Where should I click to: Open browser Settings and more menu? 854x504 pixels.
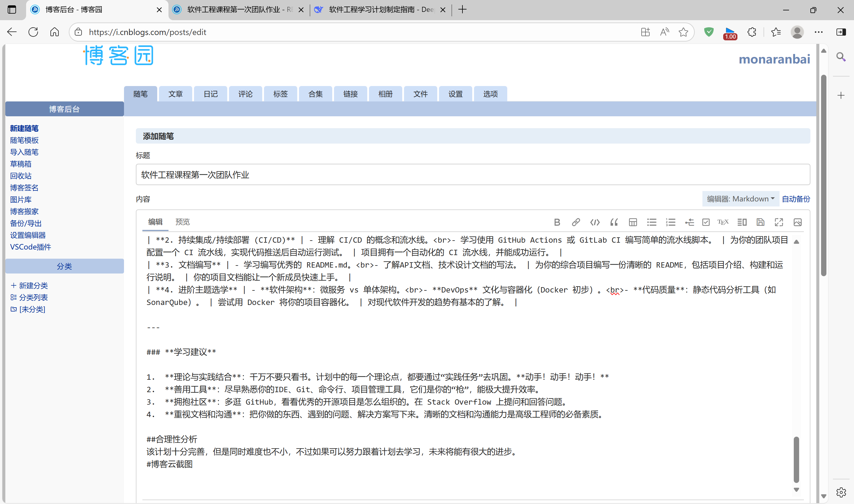pos(818,32)
